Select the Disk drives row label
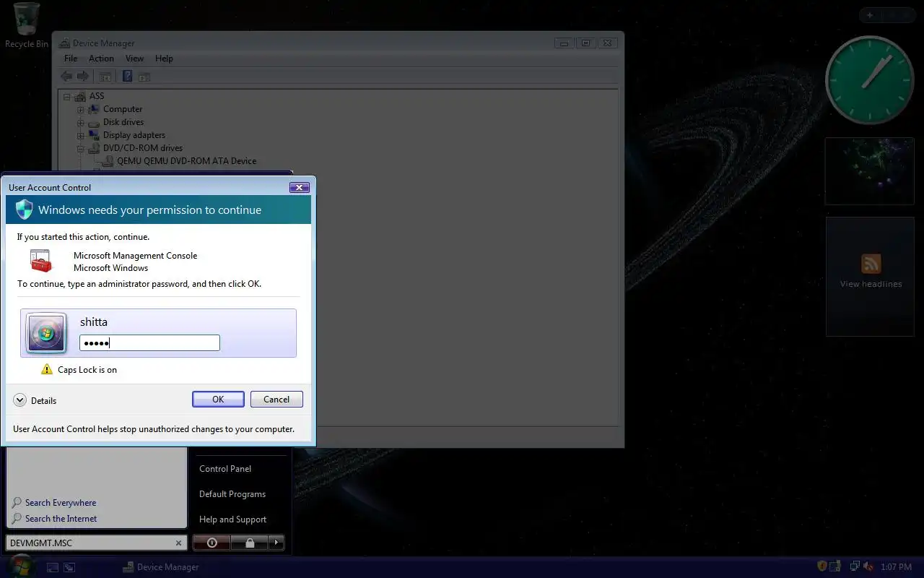924x578 pixels. (123, 122)
